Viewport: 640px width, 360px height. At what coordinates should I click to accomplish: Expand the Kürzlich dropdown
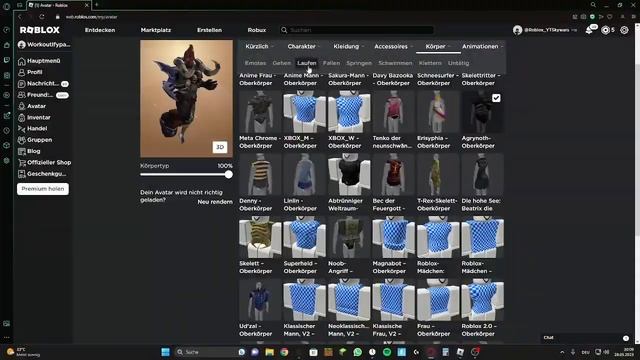[260, 47]
